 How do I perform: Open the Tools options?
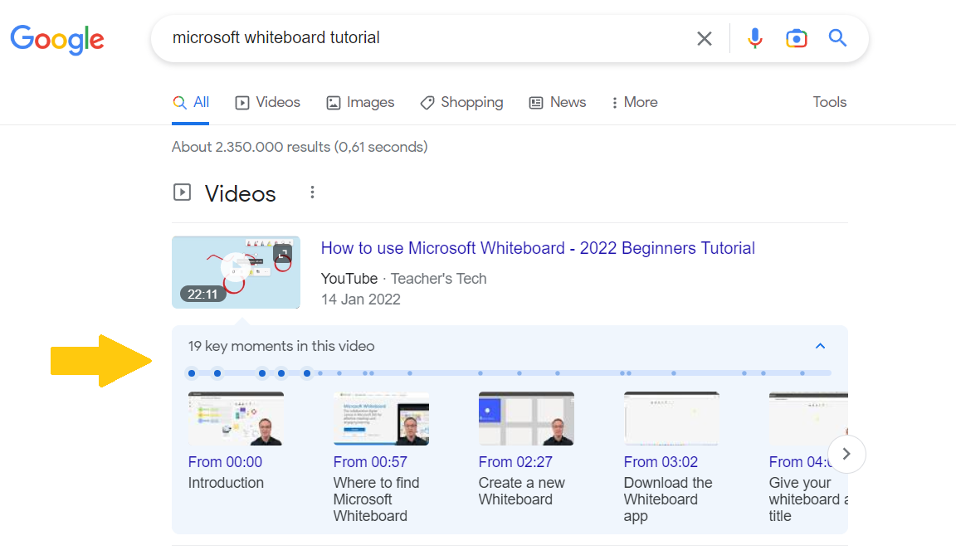(829, 102)
